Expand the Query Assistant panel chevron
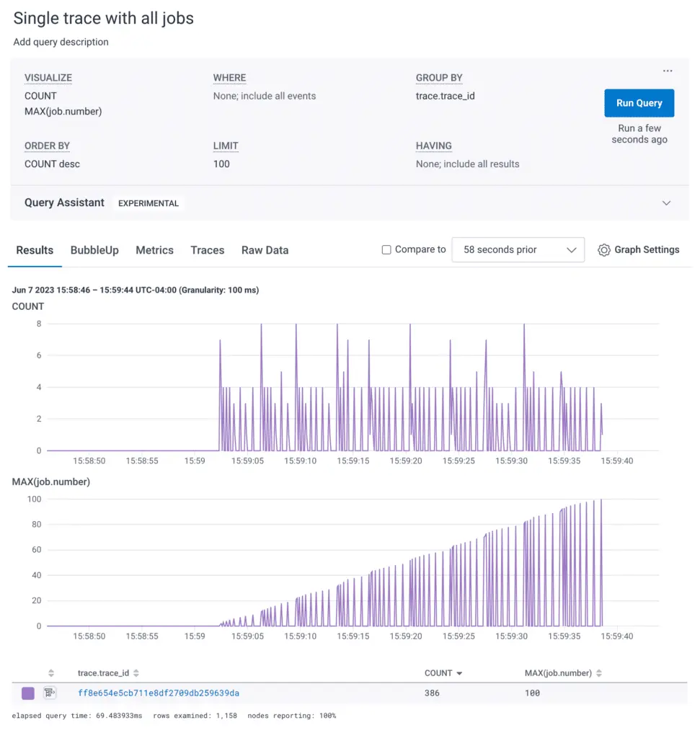This screenshot has width=700, height=738. point(666,203)
